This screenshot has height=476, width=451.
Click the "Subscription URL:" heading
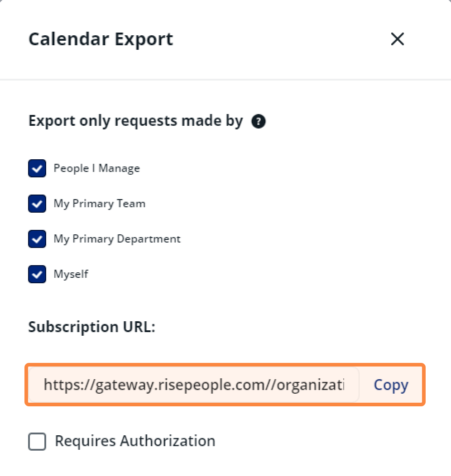(91, 327)
